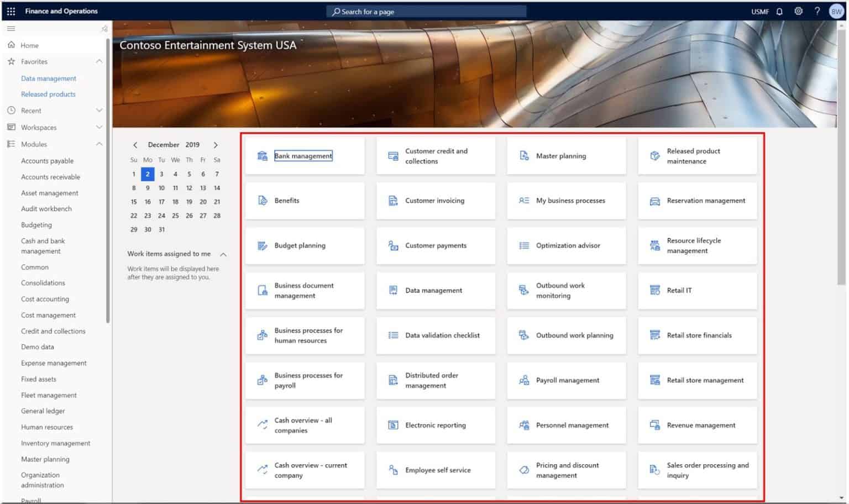Expand the Recent section
This screenshot has width=849, height=504.
[x=99, y=111]
